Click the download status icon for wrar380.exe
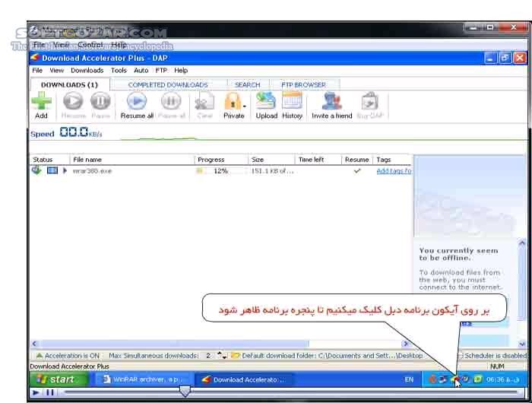Screen dimensions: 532x403 pyautogui.click(x=36, y=170)
